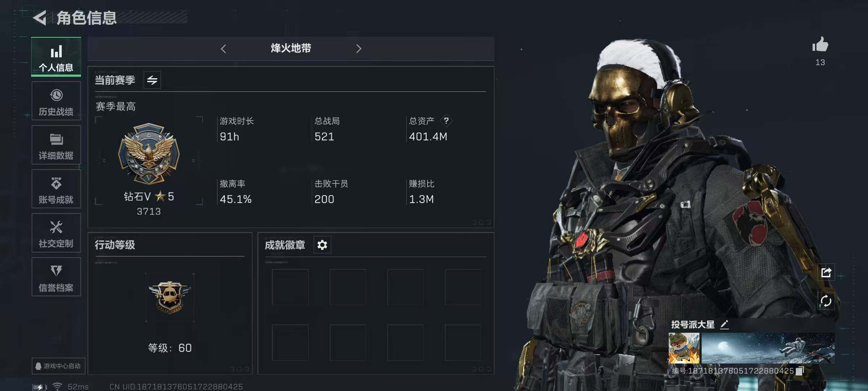
Task: Open the 历史战绩 tab
Action: coord(56,101)
